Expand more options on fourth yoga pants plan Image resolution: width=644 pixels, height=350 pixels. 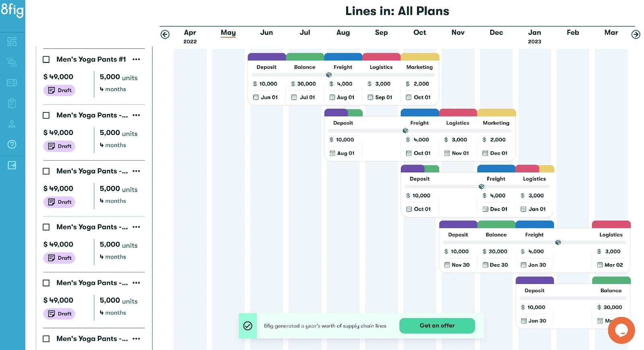tap(136, 227)
